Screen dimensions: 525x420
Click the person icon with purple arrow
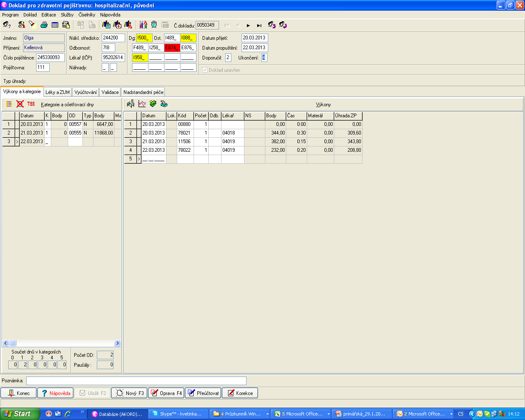pyautogui.click(x=283, y=25)
